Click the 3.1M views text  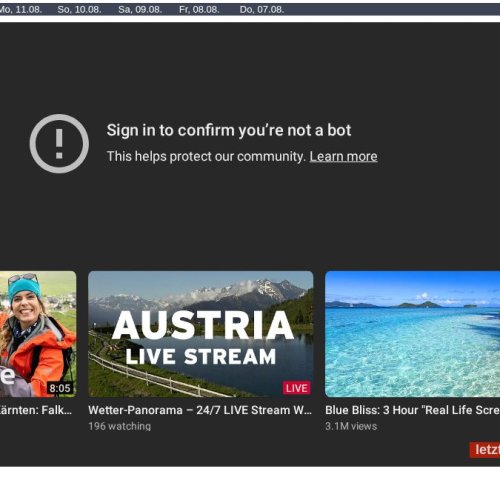pos(351,426)
